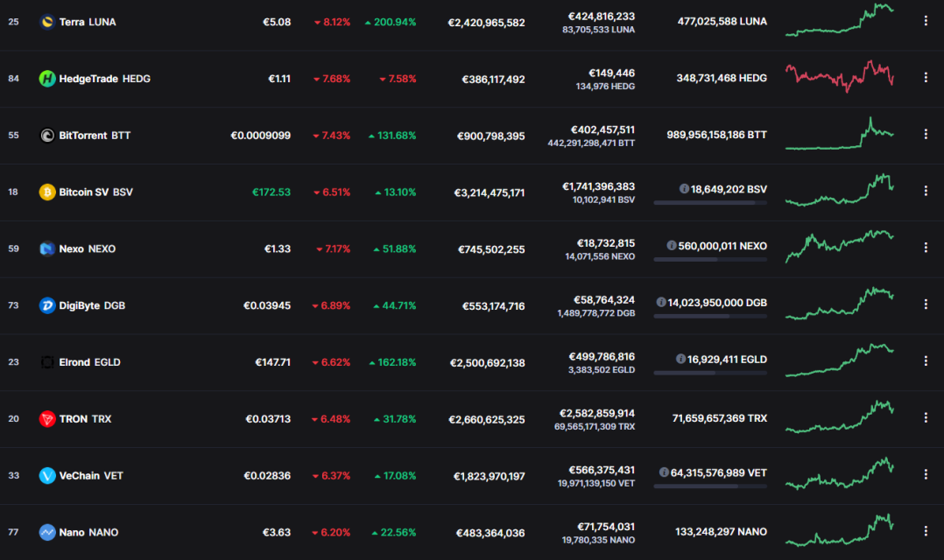Click the HedgeTrade 24h change 7.68%
The image size is (944, 560).
(332, 79)
